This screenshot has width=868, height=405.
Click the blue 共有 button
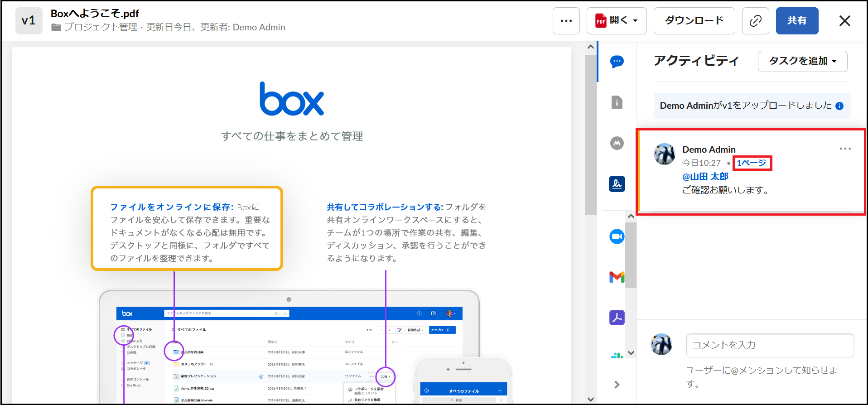pyautogui.click(x=797, y=21)
